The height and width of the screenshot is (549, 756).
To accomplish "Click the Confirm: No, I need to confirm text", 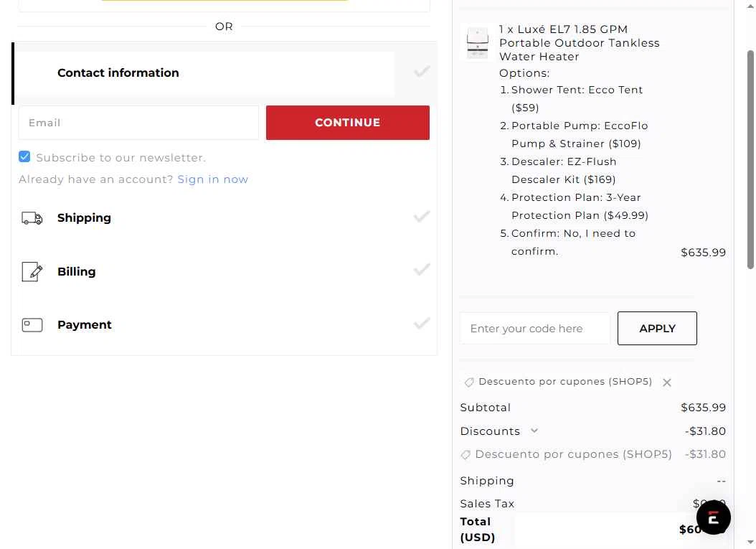I will tap(573, 242).
